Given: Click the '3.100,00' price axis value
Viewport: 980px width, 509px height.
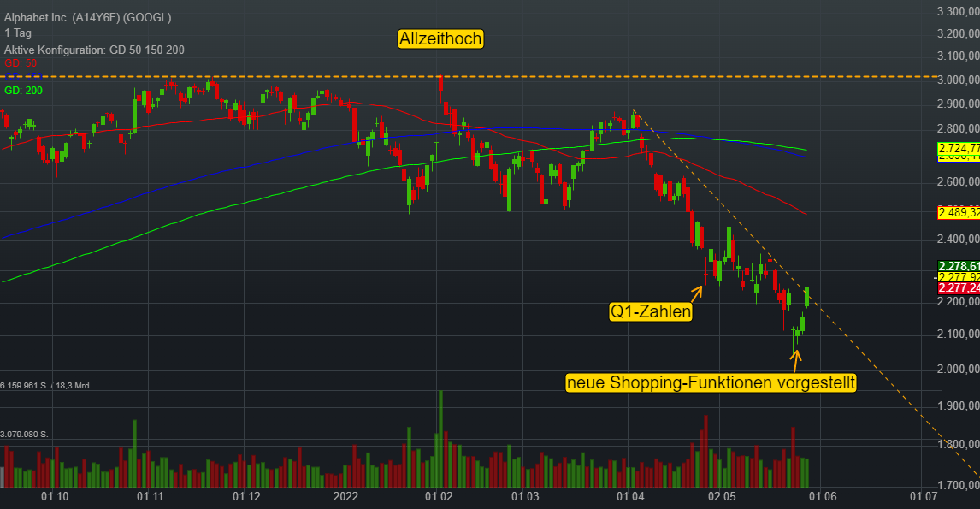Looking at the screenshot, I should [958, 56].
